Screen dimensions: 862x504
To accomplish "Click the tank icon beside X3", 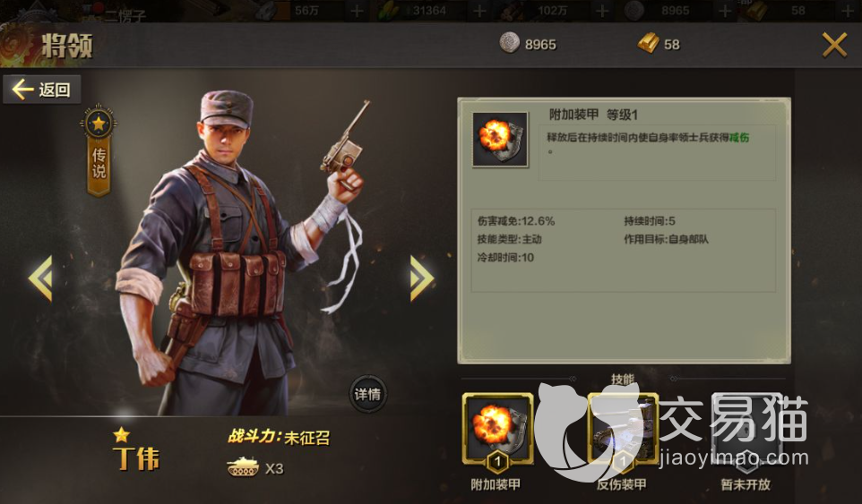I will coord(243,467).
